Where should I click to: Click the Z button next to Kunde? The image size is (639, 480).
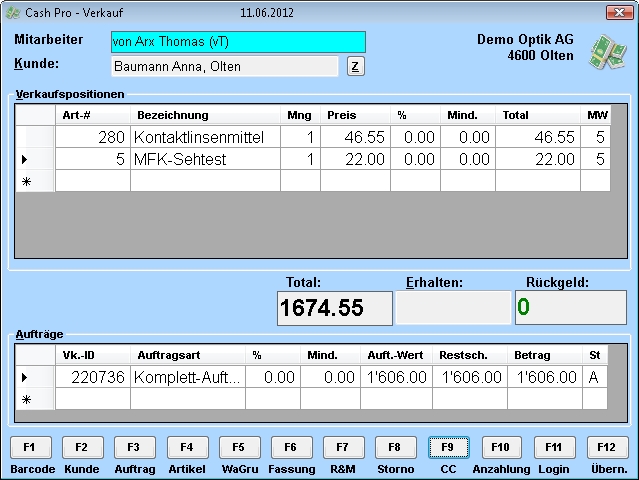pos(355,66)
